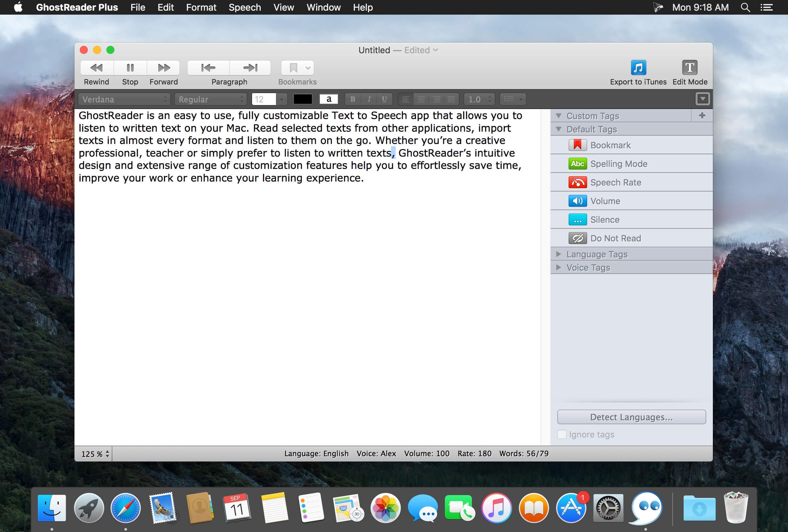The height and width of the screenshot is (532, 788).
Task: Toggle bold formatting button
Action: (x=353, y=99)
